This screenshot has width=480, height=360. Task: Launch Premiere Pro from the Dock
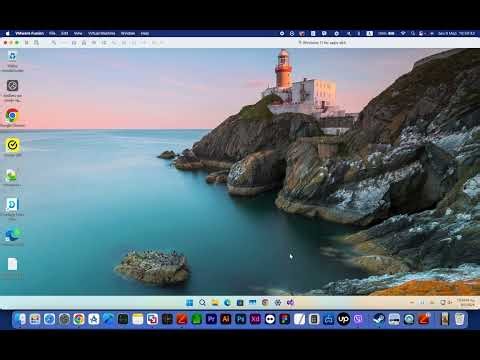[211, 319]
